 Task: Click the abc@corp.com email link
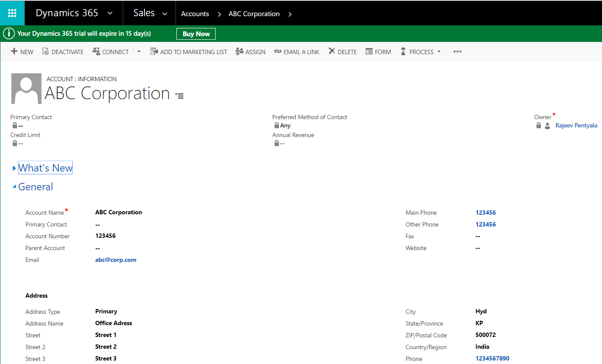[116, 260]
